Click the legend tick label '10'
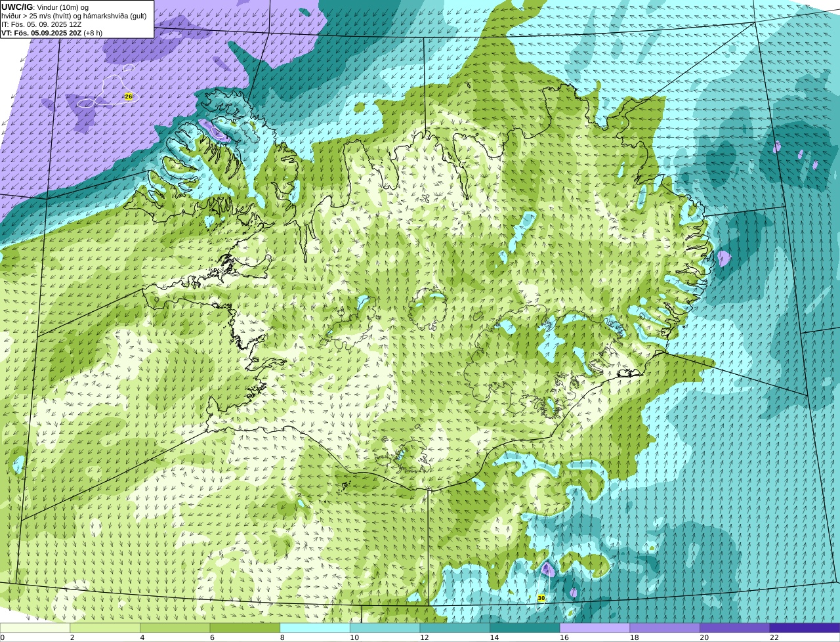Viewport: 840px width, 642px height. click(x=354, y=637)
